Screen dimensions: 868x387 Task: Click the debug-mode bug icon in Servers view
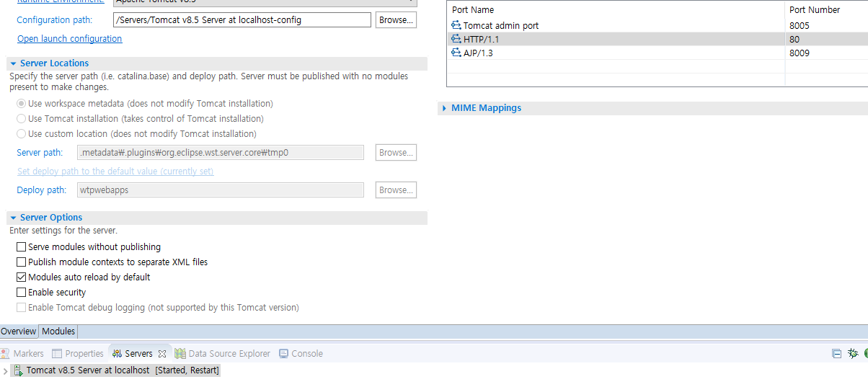tap(853, 353)
